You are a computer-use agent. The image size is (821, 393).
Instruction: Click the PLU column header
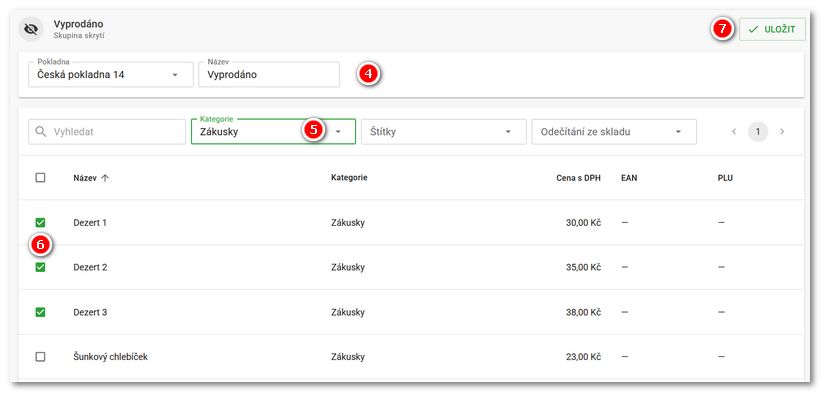(x=725, y=178)
